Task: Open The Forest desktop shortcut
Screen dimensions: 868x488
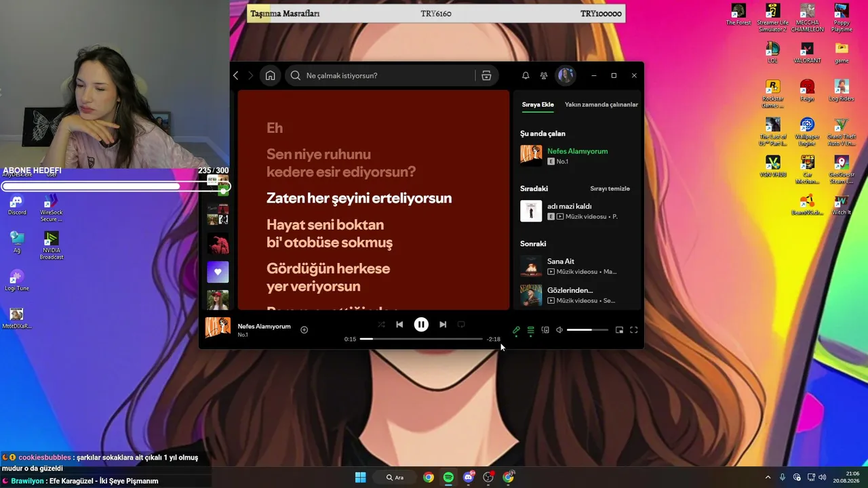Action: pyautogui.click(x=738, y=15)
